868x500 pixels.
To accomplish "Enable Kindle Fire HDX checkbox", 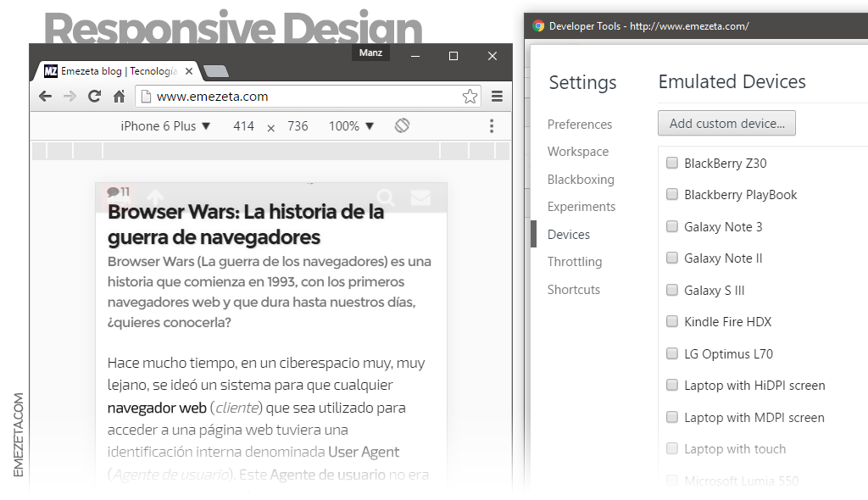I will (672, 322).
